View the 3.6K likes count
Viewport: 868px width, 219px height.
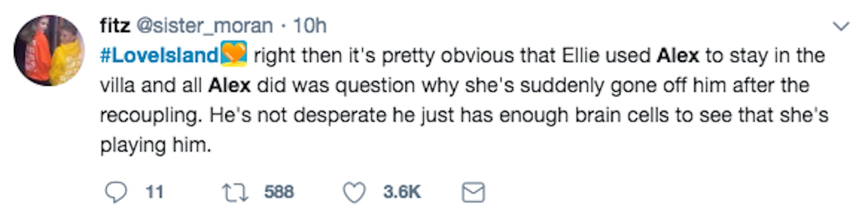(x=401, y=193)
